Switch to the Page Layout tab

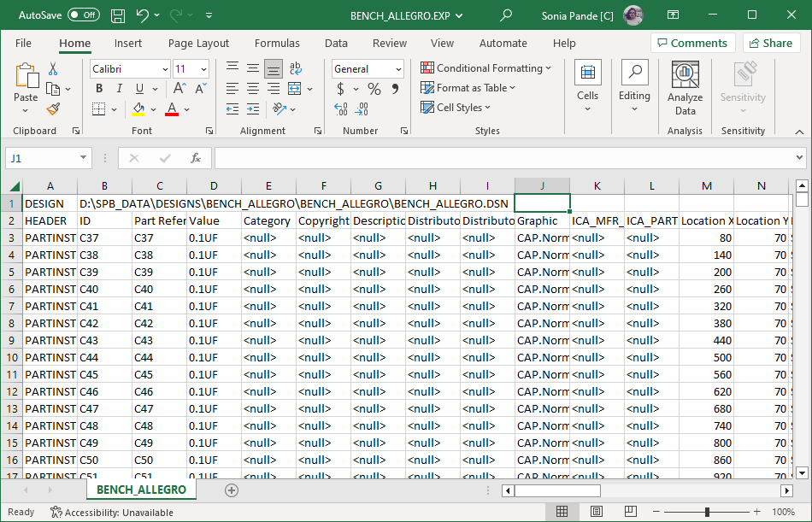[x=198, y=44]
